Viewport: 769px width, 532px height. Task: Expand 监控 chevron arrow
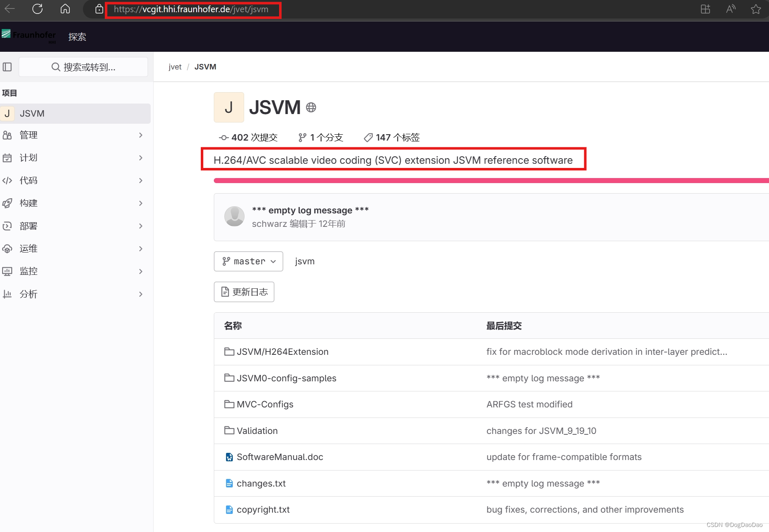point(141,271)
